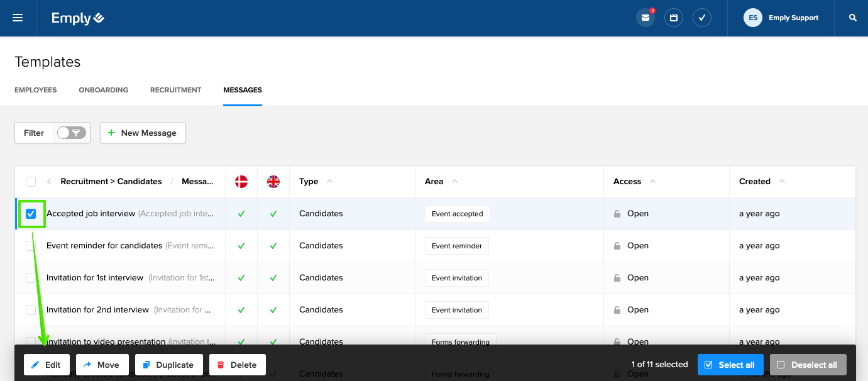This screenshot has height=381, width=868.
Task: Uncheck the Accepted job interview checkbox
Action: click(x=31, y=214)
